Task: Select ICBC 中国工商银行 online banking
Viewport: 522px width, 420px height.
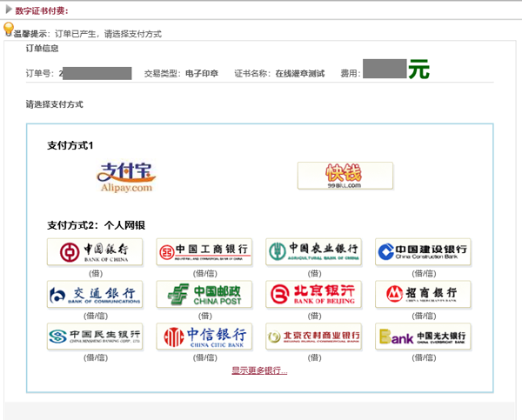Action: 204,252
